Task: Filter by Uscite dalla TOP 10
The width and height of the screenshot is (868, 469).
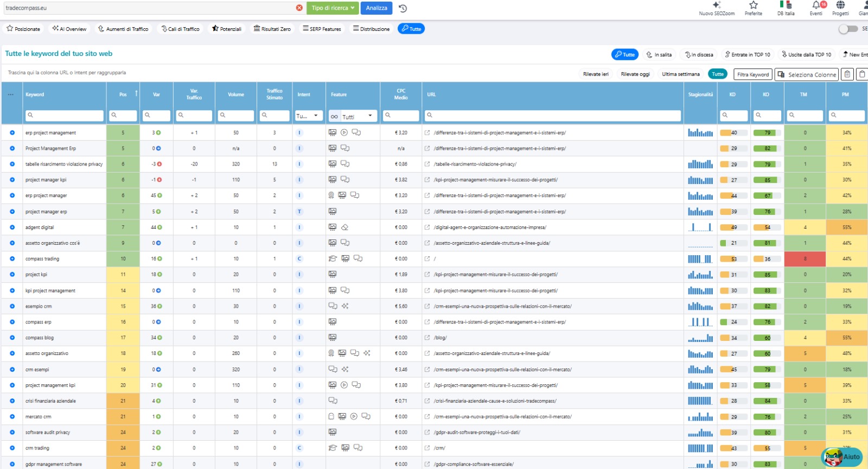Action: coord(806,54)
